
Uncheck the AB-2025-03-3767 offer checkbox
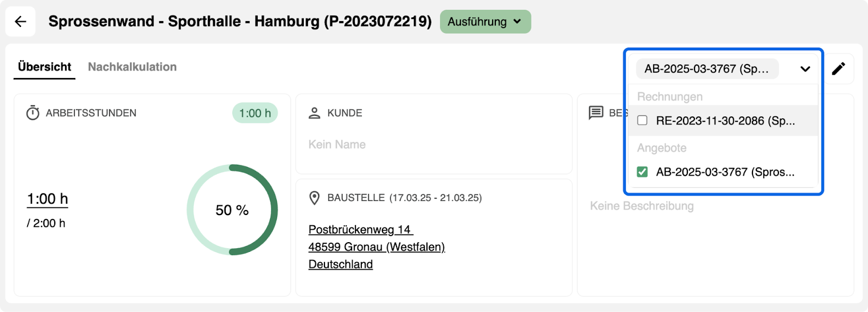point(642,172)
